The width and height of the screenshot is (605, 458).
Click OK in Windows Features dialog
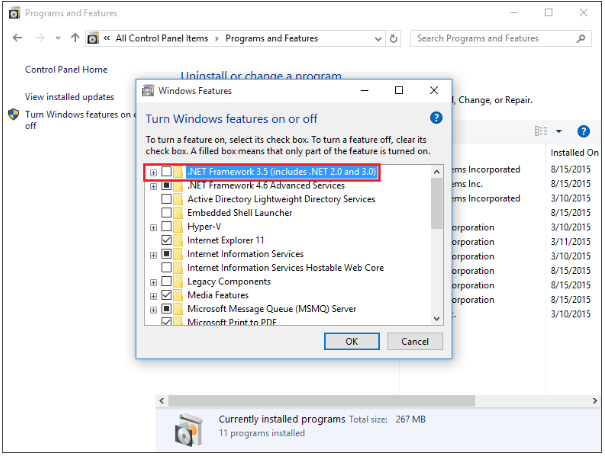(x=352, y=341)
